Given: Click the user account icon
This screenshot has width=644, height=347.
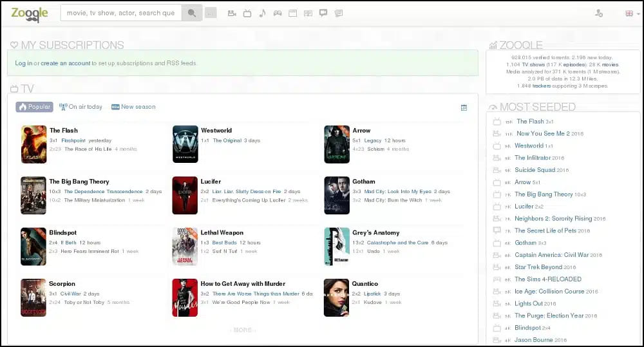Looking at the screenshot, I should tap(599, 13).
